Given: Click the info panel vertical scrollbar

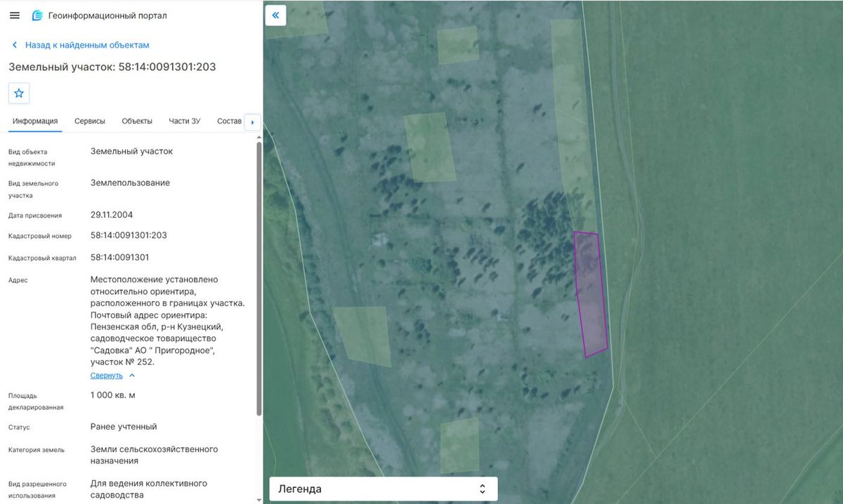Looking at the screenshot, I should [259, 279].
